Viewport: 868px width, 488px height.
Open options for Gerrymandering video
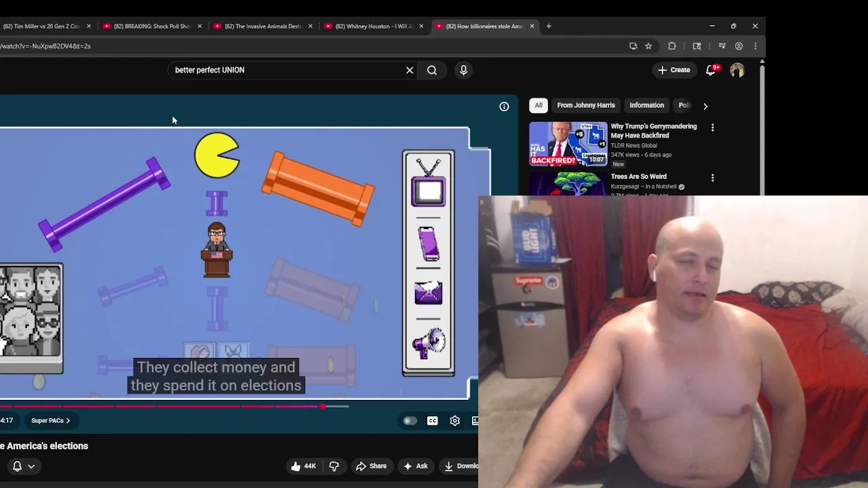pos(713,127)
